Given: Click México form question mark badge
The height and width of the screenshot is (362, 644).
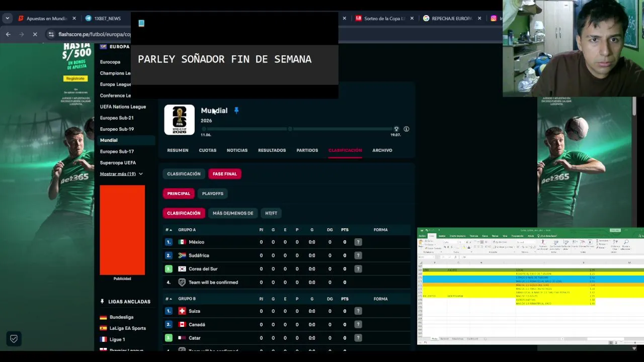Looking at the screenshot, I should (x=358, y=242).
